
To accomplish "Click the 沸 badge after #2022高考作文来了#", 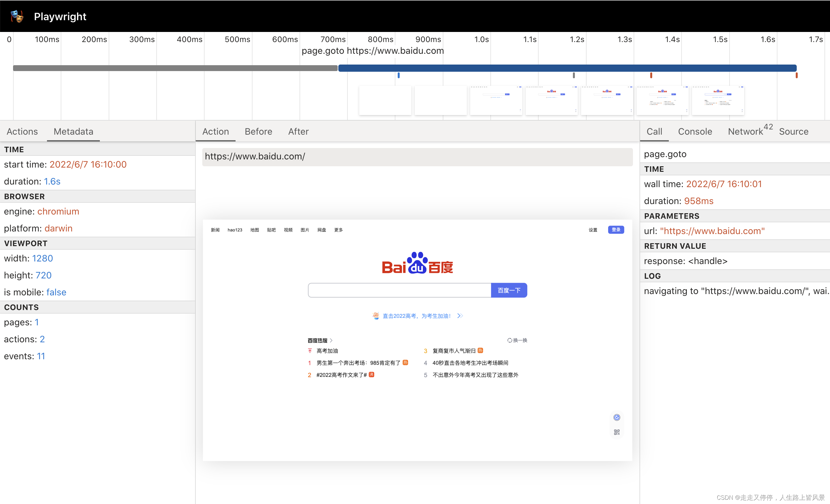I will [x=371, y=374].
